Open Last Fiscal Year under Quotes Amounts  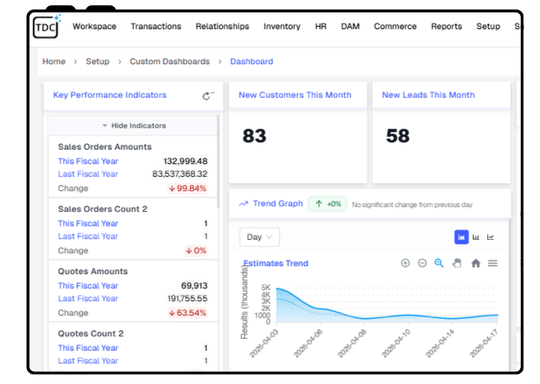click(88, 299)
